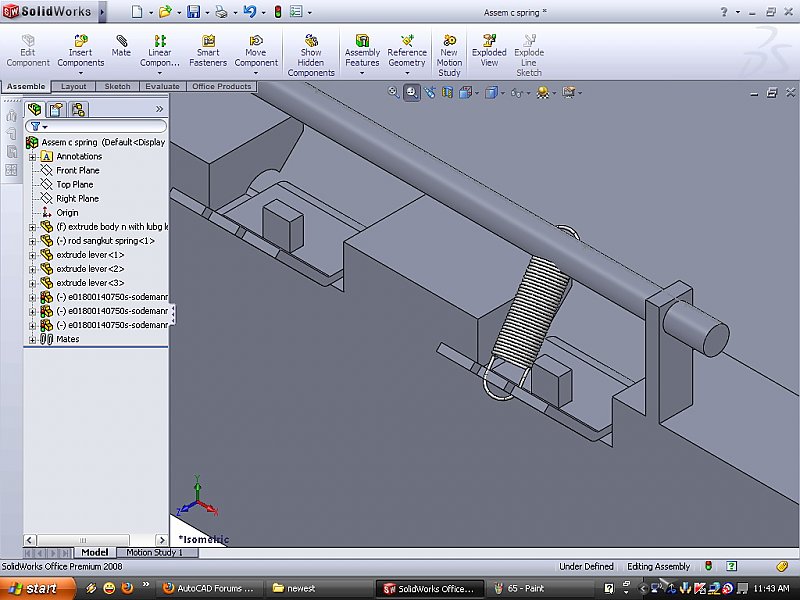This screenshot has width=800, height=600.
Task: Open the PropertyManager panel tab
Action: coord(57,109)
